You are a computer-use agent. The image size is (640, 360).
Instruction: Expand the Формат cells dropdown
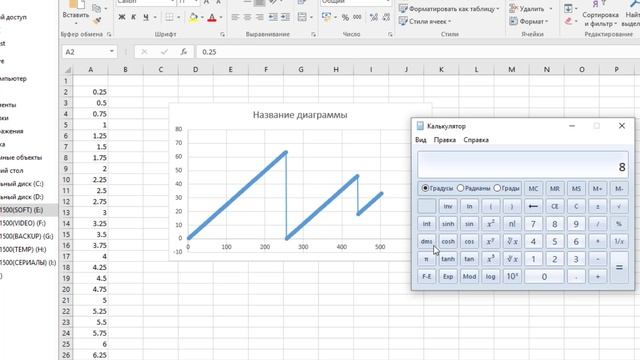click(x=547, y=21)
